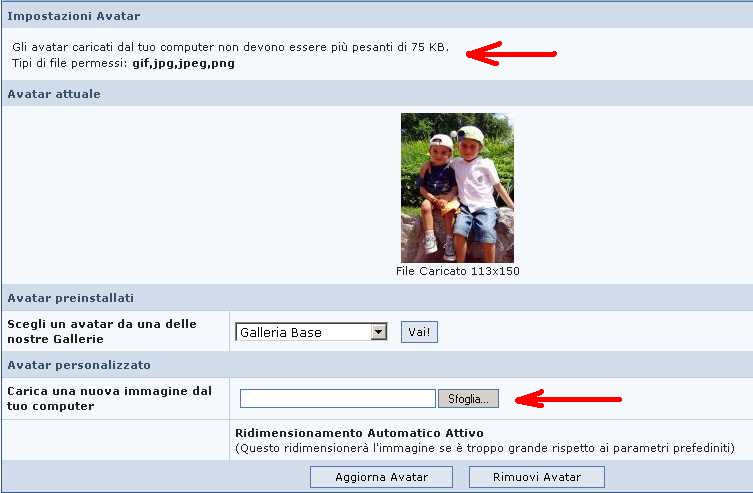The height and width of the screenshot is (493, 753).
Task: Select the Avatar personalizzato section header
Action: [78, 365]
